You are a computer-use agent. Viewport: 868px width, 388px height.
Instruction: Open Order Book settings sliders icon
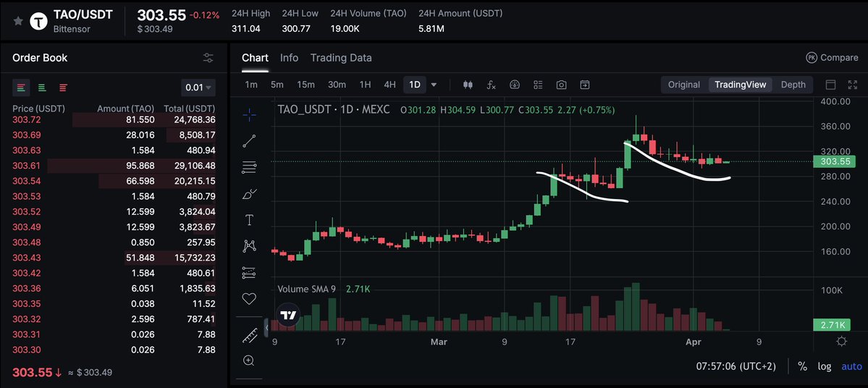[x=208, y=58]
